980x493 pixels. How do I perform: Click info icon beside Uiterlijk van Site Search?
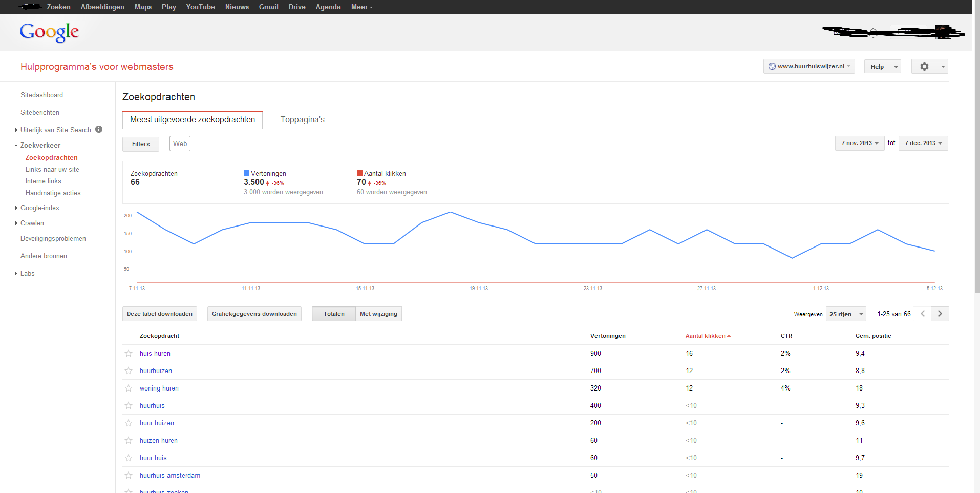click(x=99, y=130)
